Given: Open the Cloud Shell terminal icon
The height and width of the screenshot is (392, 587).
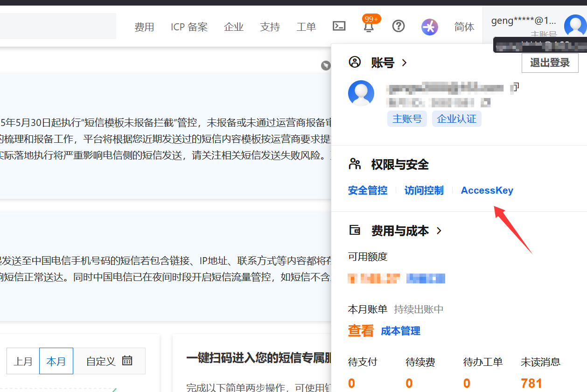Looking at the screenshot, I should pos(339,26).
